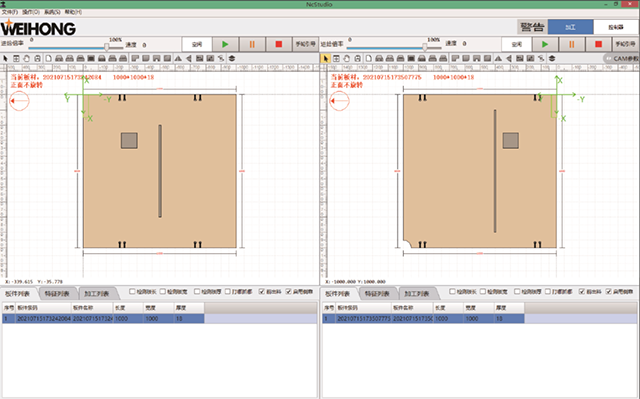
Task: Stop right workstation with red stop button
Action: point(598,44)
